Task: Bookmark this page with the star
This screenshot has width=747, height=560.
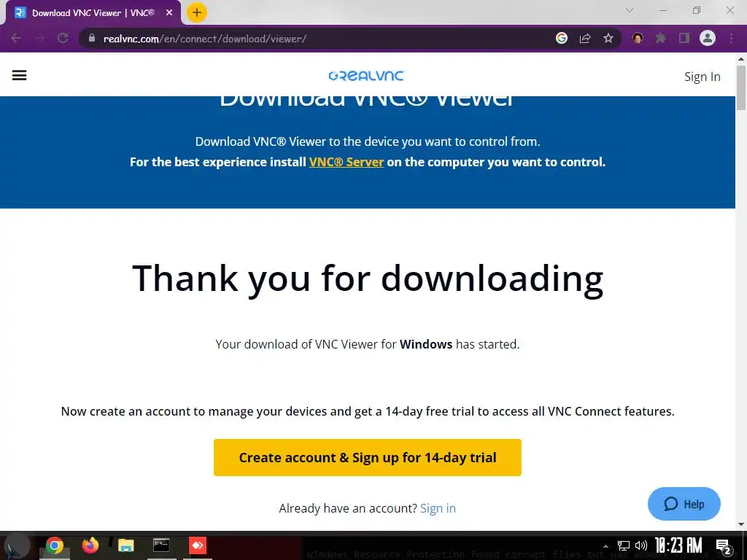Action: [x=608, y=38]
